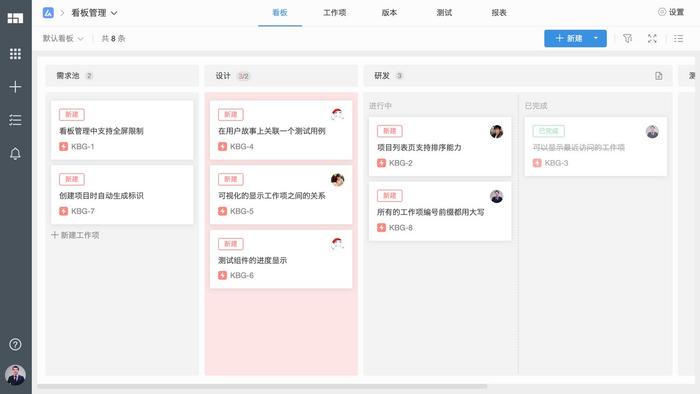The height and width of the screenshot is (394, 700).
Task: Click the 共 8 条 count label
Action: [x=113, y=38]
